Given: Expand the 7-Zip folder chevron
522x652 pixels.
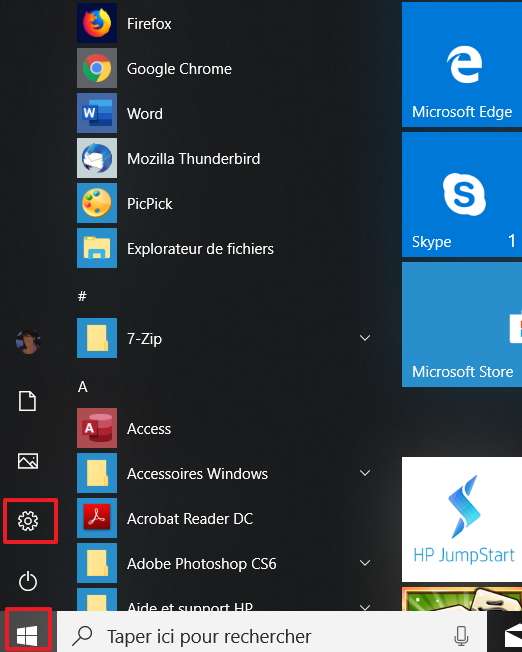Looking at the screenshot, I should pos(365,338).
